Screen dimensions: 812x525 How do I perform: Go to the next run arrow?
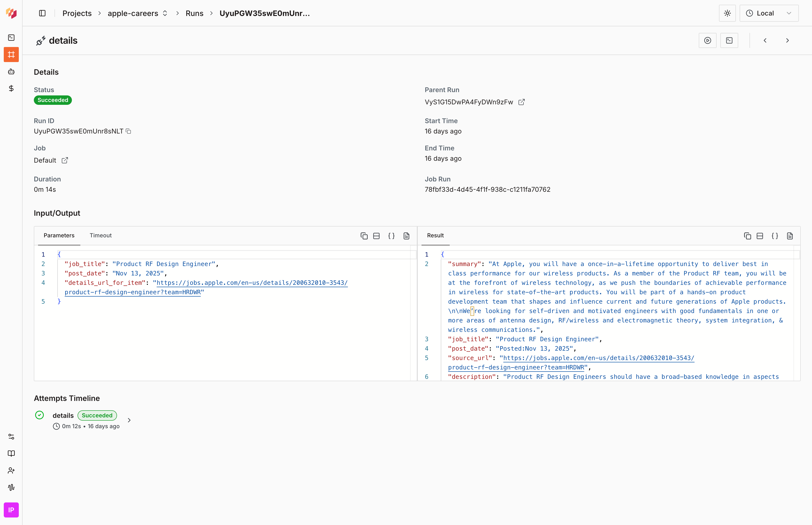point(788,41)
